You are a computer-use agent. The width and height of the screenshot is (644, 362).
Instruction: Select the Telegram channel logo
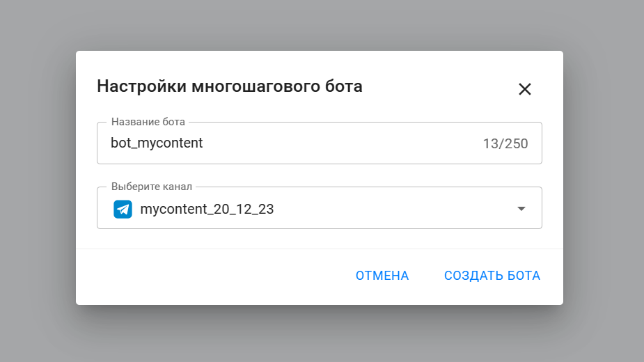point(123,209)
